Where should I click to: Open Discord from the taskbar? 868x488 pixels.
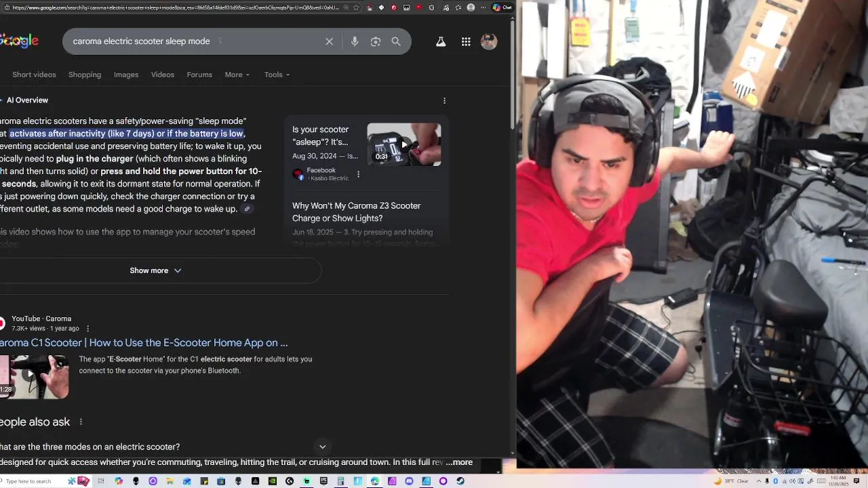pos(409,481)
